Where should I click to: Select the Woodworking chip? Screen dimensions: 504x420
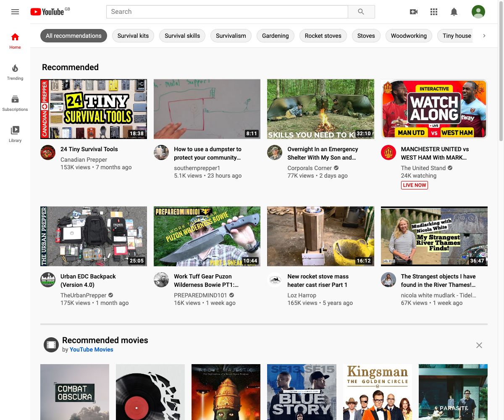(409, 36)
